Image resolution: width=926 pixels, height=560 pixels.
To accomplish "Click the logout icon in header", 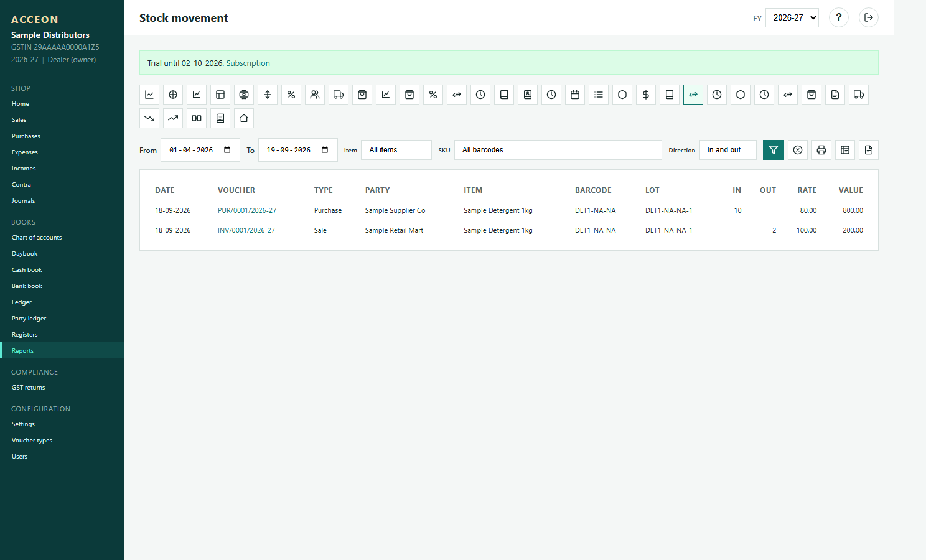I will tap(869, 17).
